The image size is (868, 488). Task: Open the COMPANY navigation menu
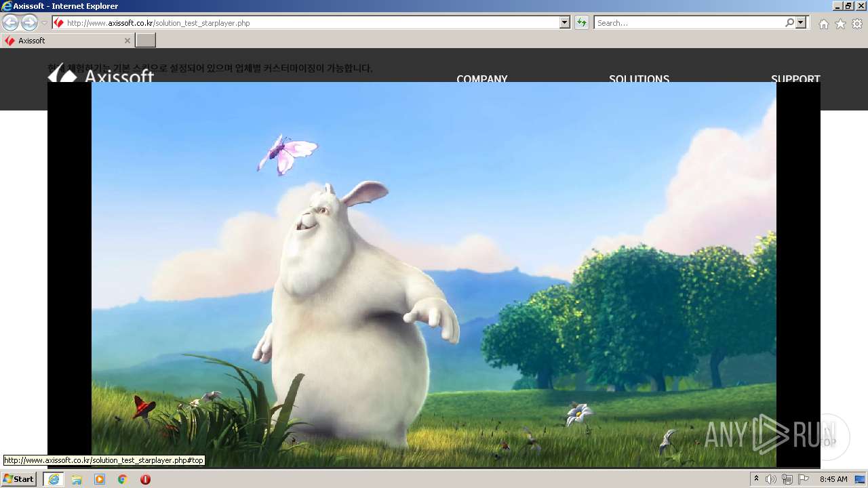coord(482,79)
